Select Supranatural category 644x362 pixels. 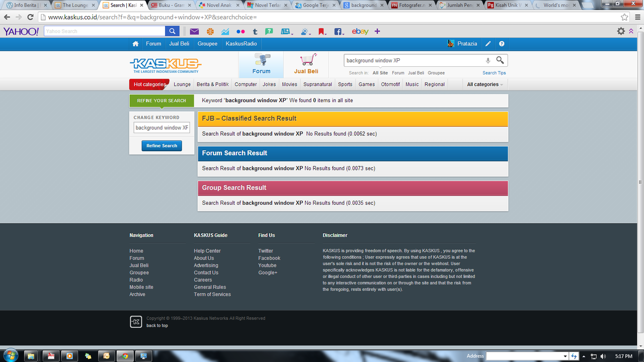click(317, 84)
